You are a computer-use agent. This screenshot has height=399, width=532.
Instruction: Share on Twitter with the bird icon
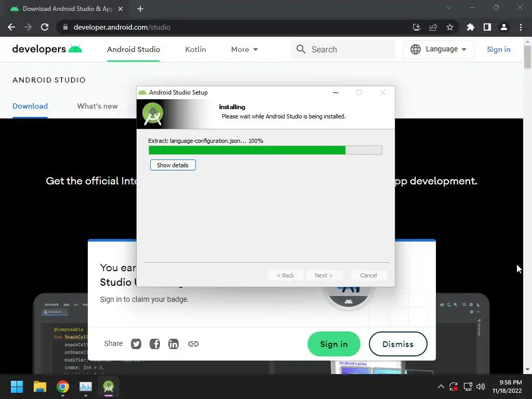click(136, 344)
